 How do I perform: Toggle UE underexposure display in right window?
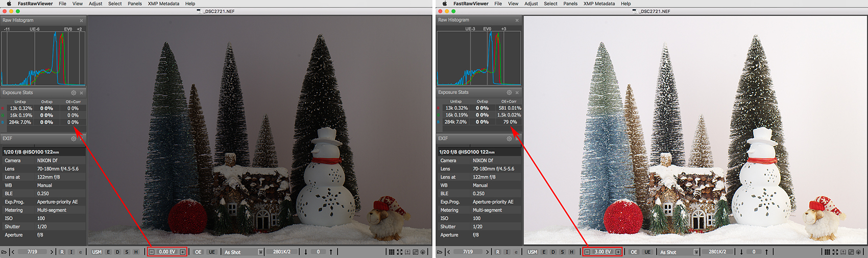tap(647, 252)
